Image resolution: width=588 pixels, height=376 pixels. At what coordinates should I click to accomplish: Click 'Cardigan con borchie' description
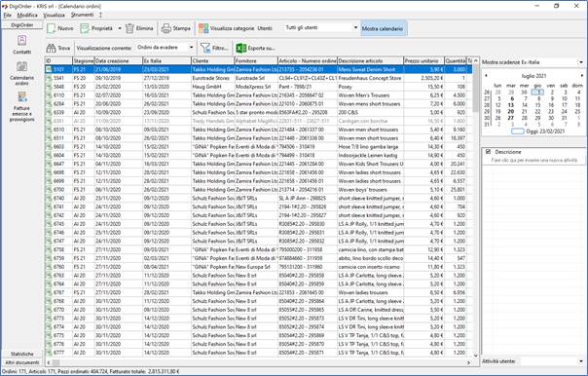[371, 121]
